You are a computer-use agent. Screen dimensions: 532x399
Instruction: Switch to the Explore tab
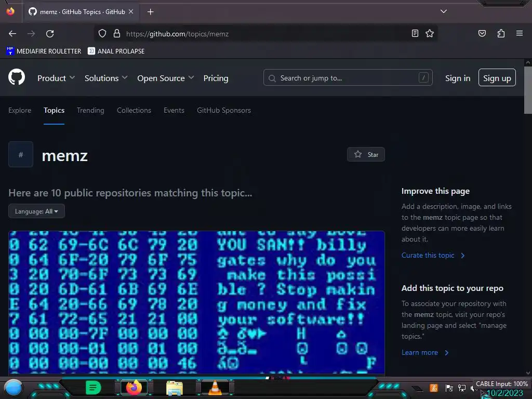coord(20,110)
